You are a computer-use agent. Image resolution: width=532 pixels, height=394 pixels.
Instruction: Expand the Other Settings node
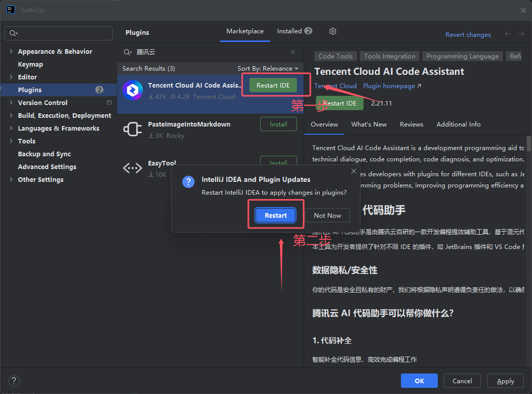tap(11, 179)
